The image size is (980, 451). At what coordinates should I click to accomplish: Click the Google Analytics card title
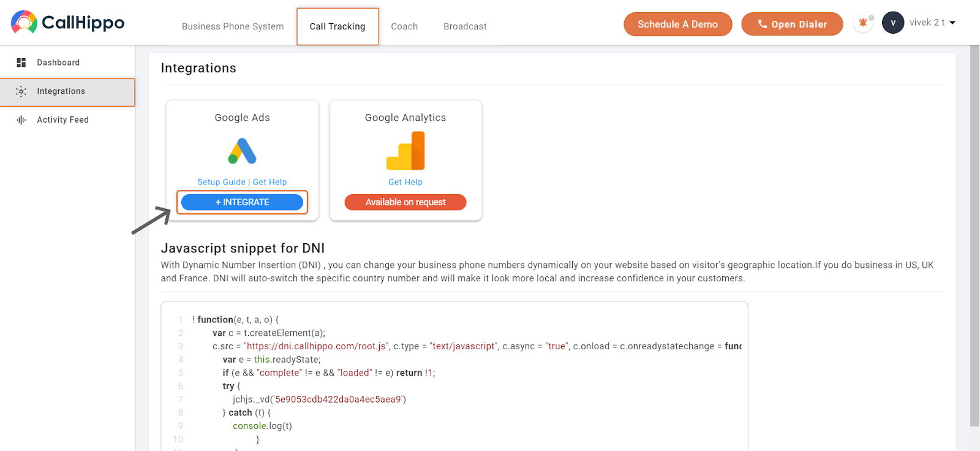click(405, 118)
